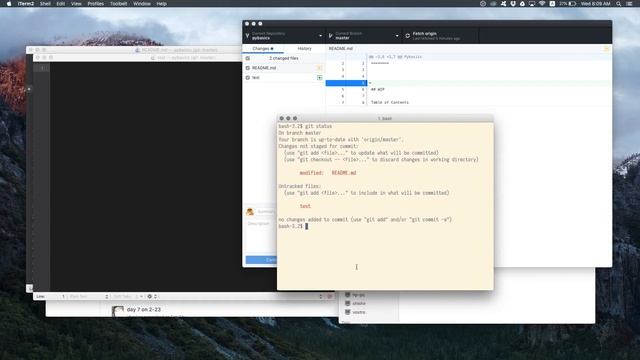Toggle the test file checkbox

tap(248, 78)
